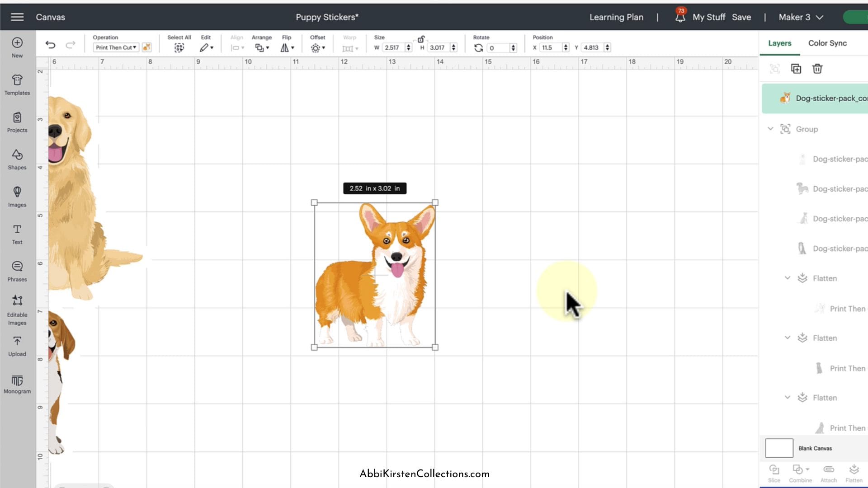868x488 pixels.
Task: Toggle the size aspect ratio lock
Action: pyautogui.click(x=421, y=39)
